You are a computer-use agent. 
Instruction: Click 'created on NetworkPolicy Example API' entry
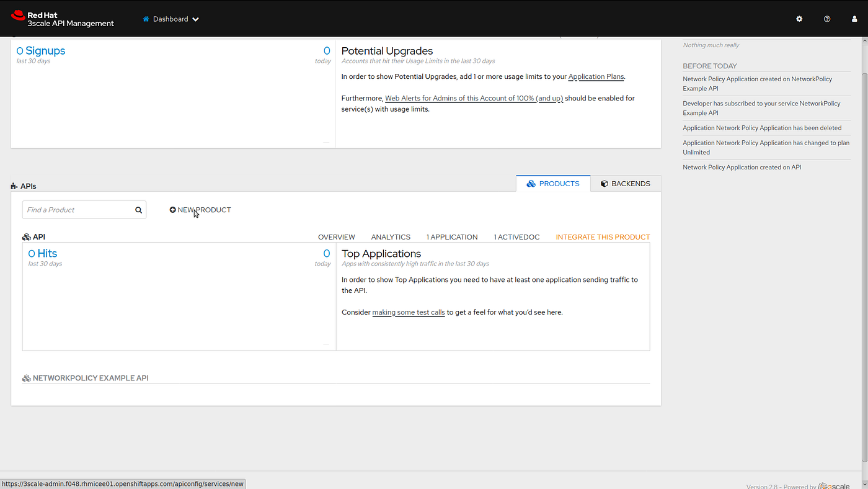[758, 84]
